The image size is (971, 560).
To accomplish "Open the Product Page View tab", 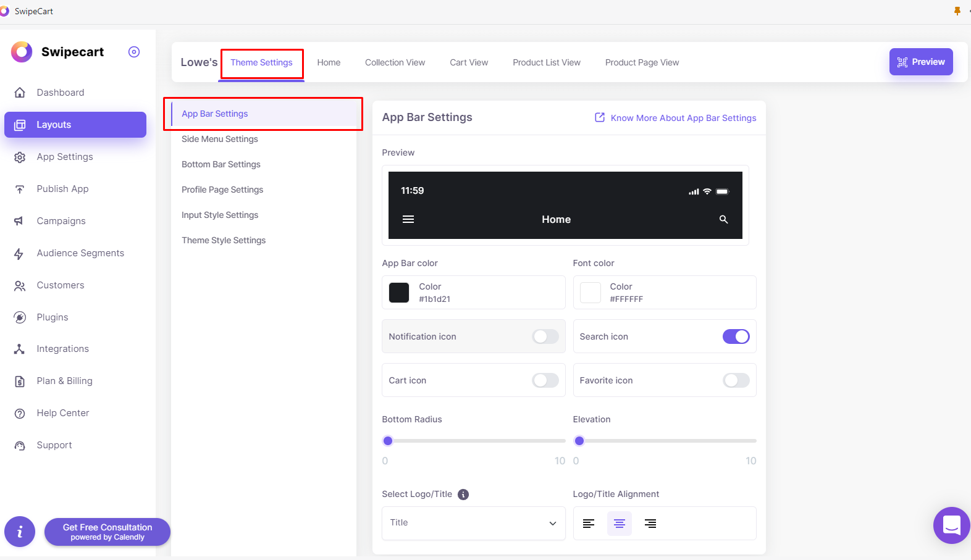I will click(642, 62).
